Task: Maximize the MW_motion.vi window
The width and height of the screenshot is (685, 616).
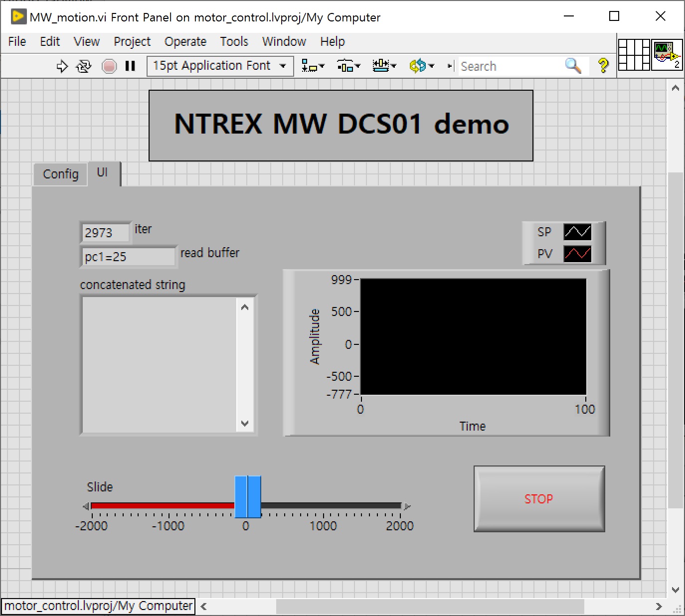Action: pos(614,16)
